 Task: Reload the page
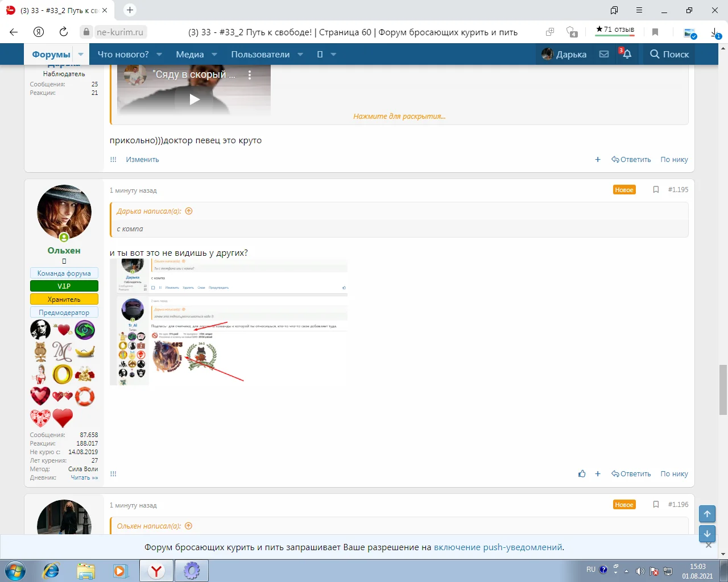[x=64, y=32]
